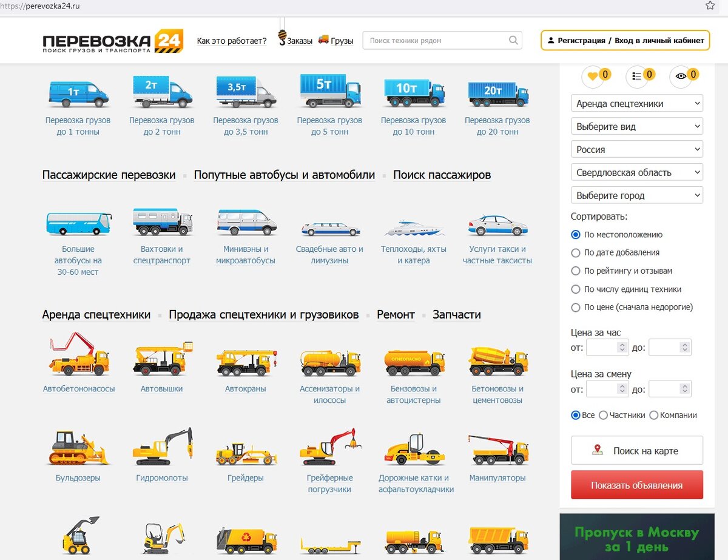728x560 pixels.
Task: Open the Ассенизаторы vacuum truck icon
Action: (330, 362)
